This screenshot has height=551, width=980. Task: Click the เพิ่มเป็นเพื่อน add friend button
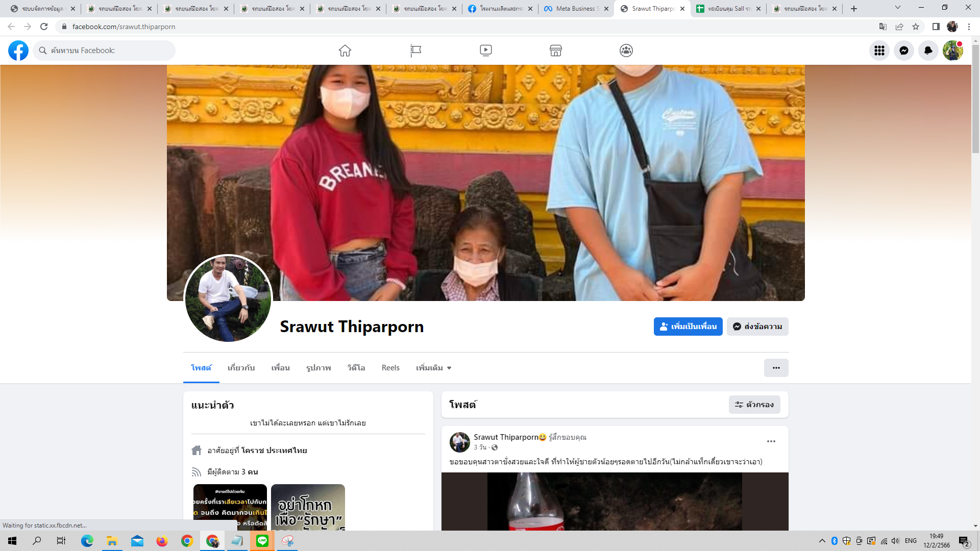(x=688, y=327)
